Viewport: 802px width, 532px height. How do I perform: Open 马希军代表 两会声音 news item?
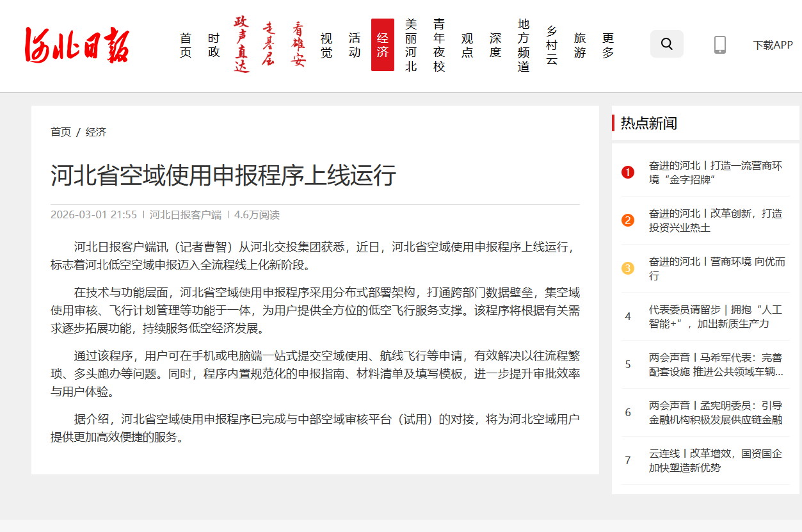coord(715,364)
